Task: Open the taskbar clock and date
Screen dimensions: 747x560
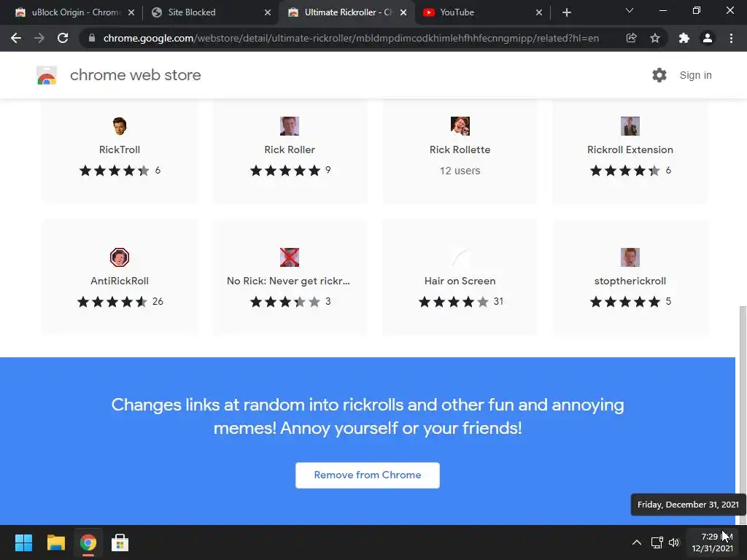Action: 712,542
